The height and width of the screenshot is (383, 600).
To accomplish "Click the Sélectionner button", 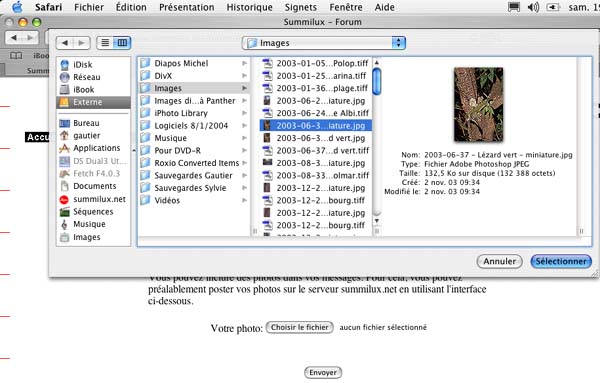I will point(561,261).
